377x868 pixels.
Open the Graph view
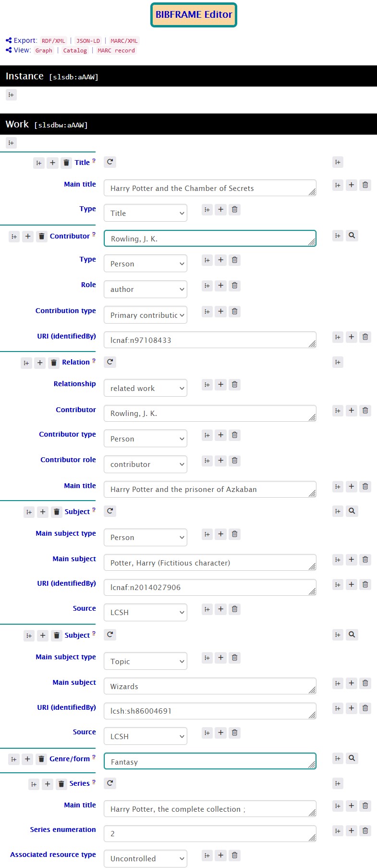(x=44, y=50)
